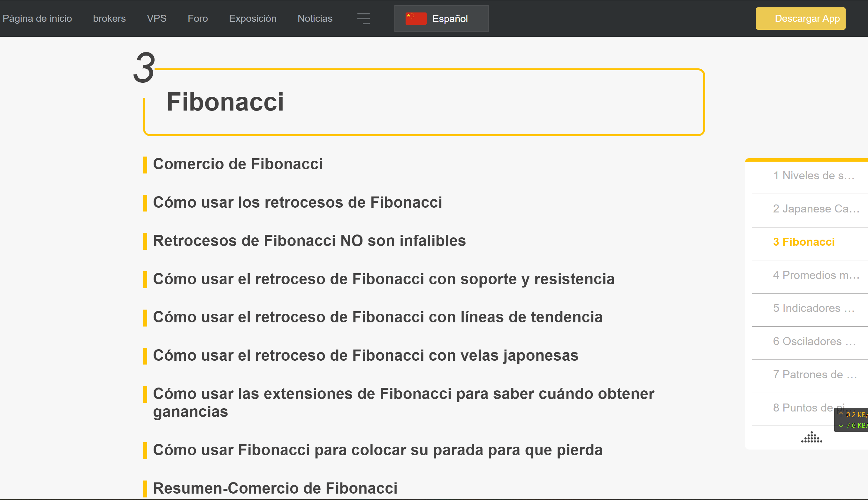Navigate to Exposición section

click(x=253, y=19)
